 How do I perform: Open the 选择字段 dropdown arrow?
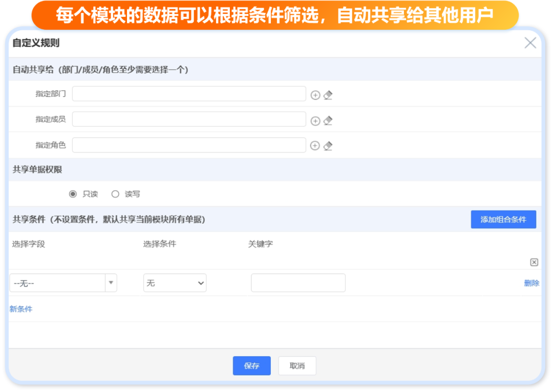click(x=111, y=283)
